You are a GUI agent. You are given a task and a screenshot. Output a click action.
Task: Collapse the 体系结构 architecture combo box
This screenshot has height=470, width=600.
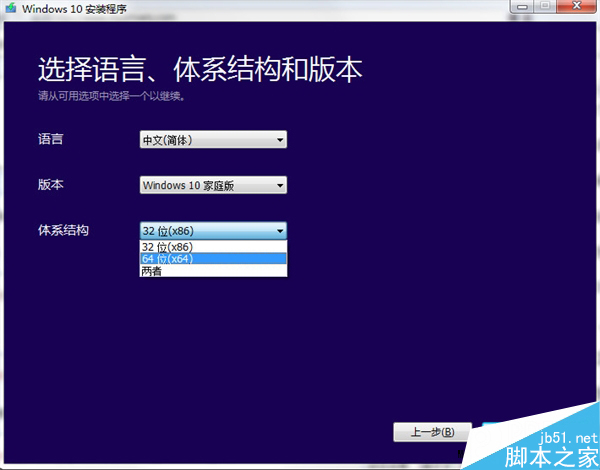coord(213,231)
